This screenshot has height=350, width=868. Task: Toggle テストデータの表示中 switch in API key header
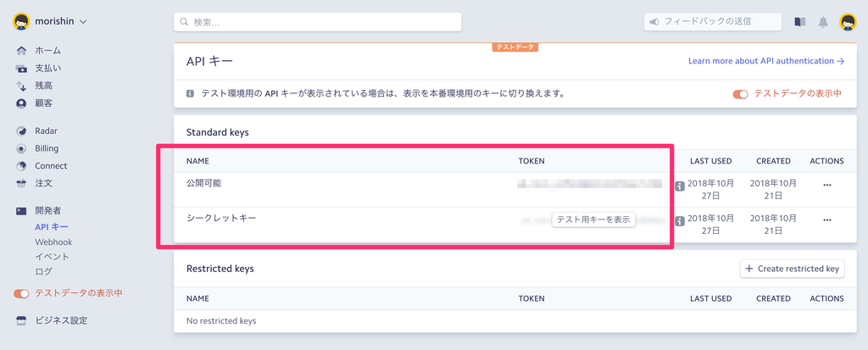pos(740,94)
